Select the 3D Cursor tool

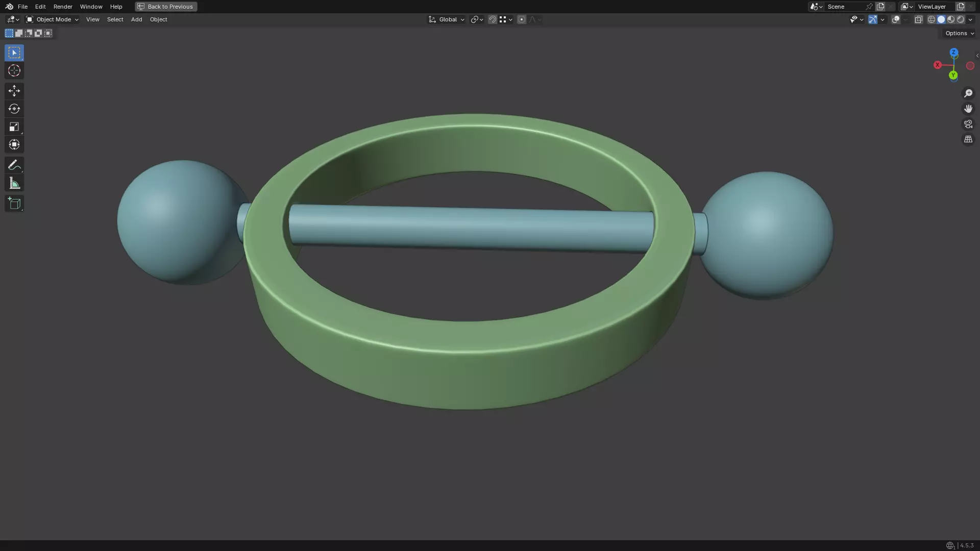tap(14, 70)
